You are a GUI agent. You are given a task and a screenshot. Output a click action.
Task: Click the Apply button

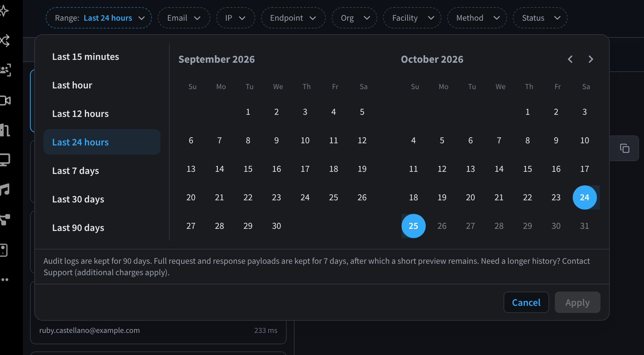577,302
